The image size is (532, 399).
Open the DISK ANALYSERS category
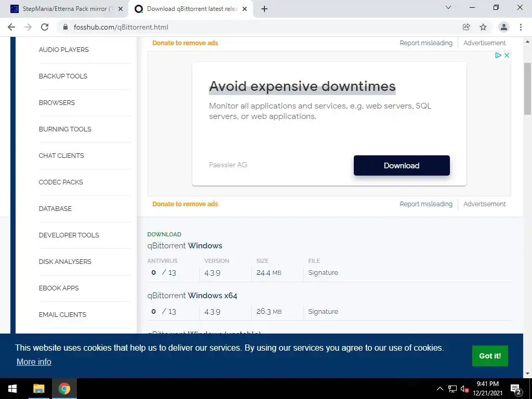pos(65,261)
